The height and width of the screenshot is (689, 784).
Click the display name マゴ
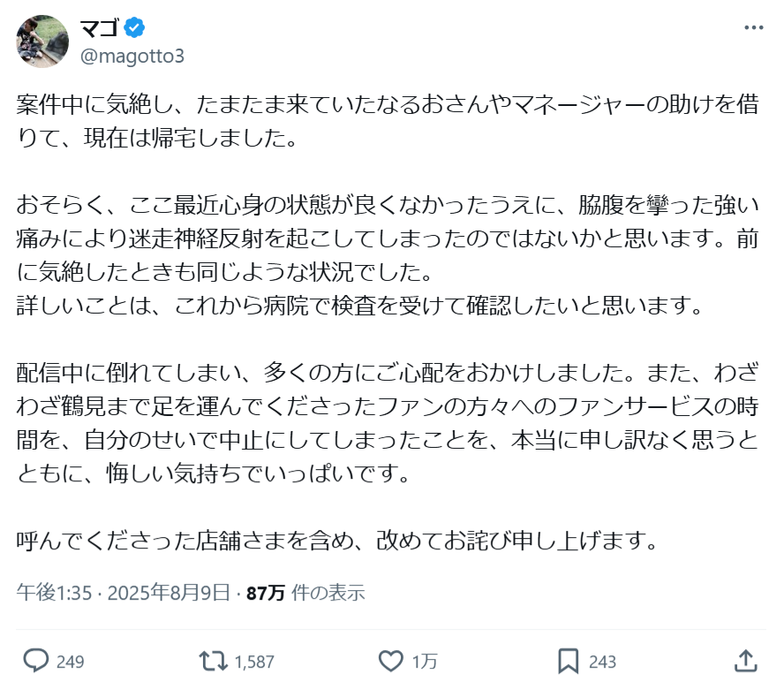[100, 27]
